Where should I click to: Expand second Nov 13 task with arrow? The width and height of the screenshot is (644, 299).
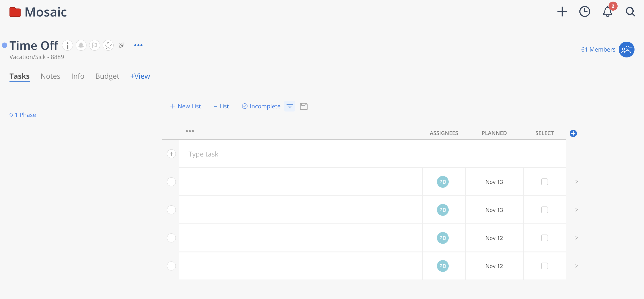click(x=576, y=210)
